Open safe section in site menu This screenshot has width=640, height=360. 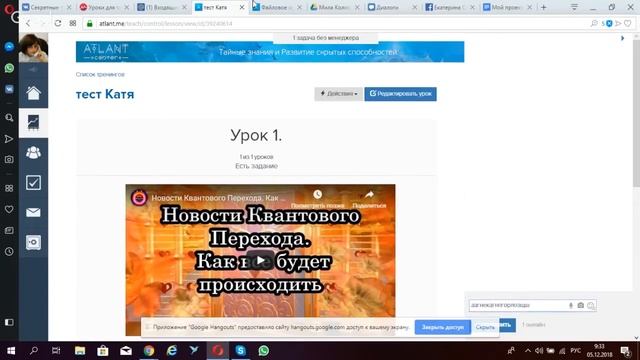[x=33, y=242]
